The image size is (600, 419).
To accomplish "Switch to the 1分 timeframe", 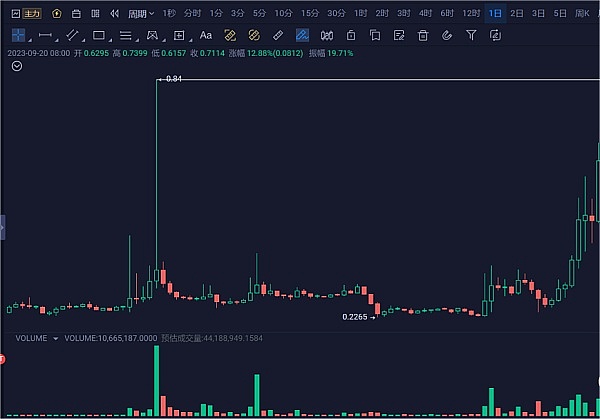I will (x=216, y=14).
